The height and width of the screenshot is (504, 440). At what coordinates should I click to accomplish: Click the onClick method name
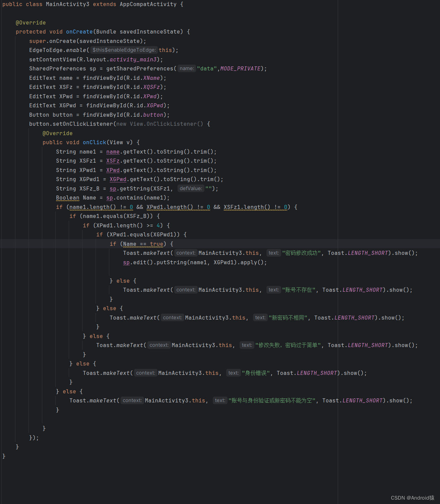click(x=94, y=143)
